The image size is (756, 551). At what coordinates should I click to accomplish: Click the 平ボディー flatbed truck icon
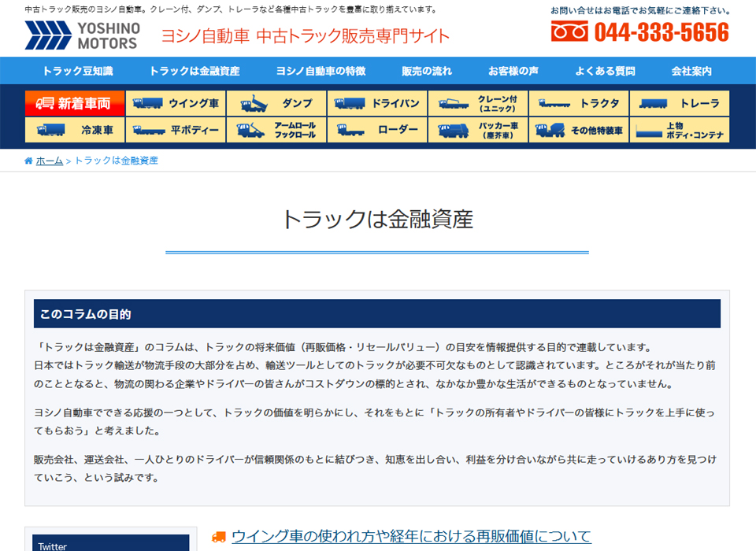click(177, 129)
